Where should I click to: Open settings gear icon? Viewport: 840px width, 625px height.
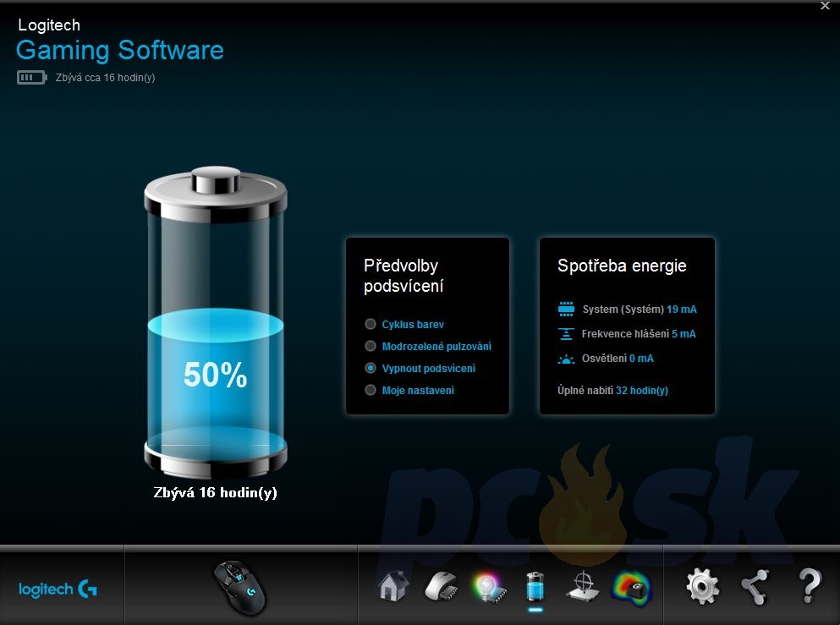[x=702, y=586]
